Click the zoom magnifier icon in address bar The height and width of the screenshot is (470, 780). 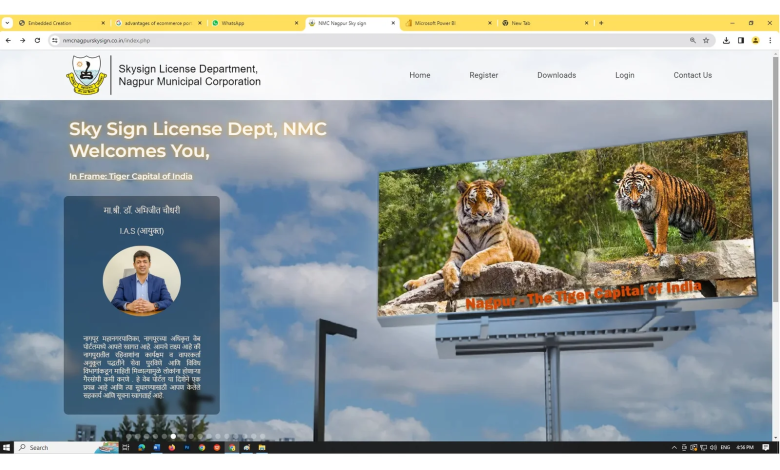(692, 40)
